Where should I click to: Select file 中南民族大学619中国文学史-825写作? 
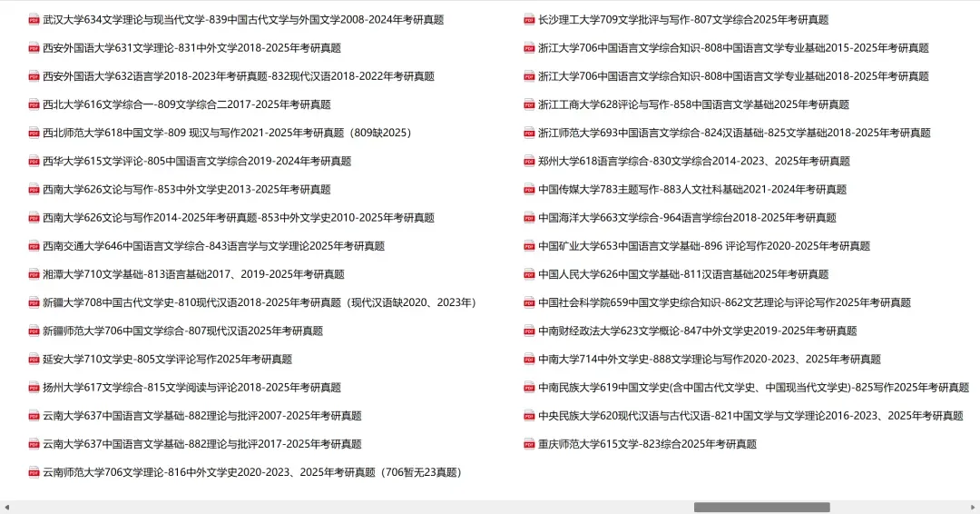(753, 388)
